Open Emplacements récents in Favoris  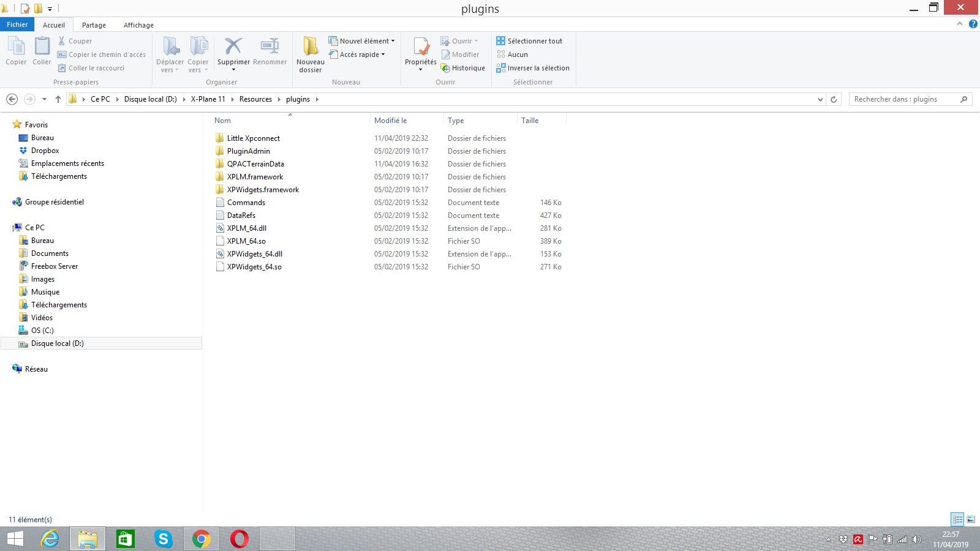coord(67,163)
